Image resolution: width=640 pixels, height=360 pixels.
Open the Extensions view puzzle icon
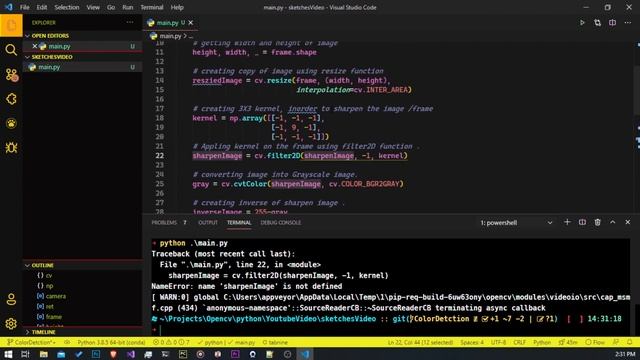(x=11, y=99)
